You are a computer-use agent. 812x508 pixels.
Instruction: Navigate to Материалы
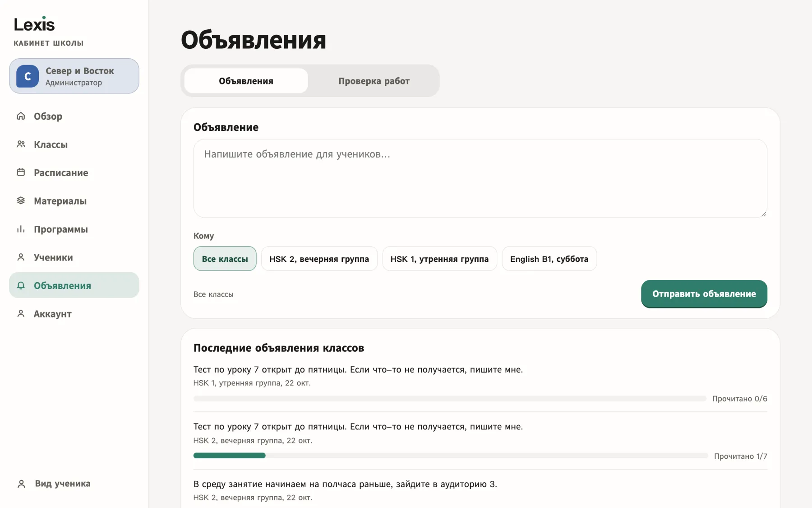coord(74,200)
